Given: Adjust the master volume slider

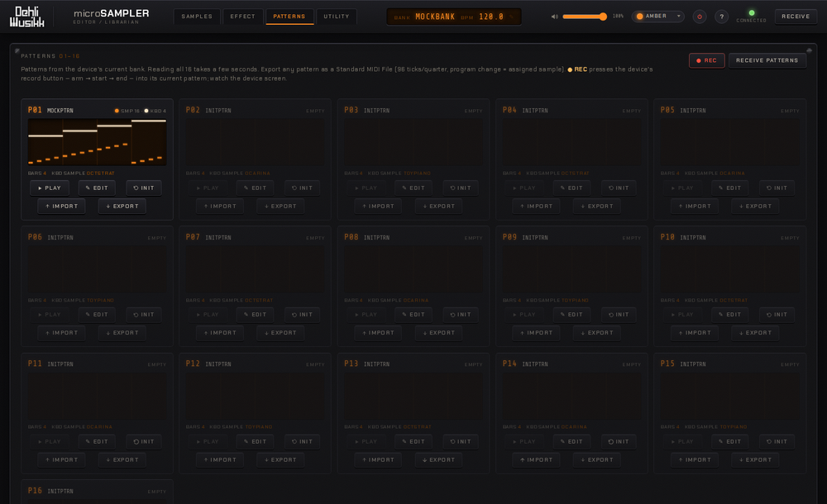Looking at the screenshot, I should 585,17.
